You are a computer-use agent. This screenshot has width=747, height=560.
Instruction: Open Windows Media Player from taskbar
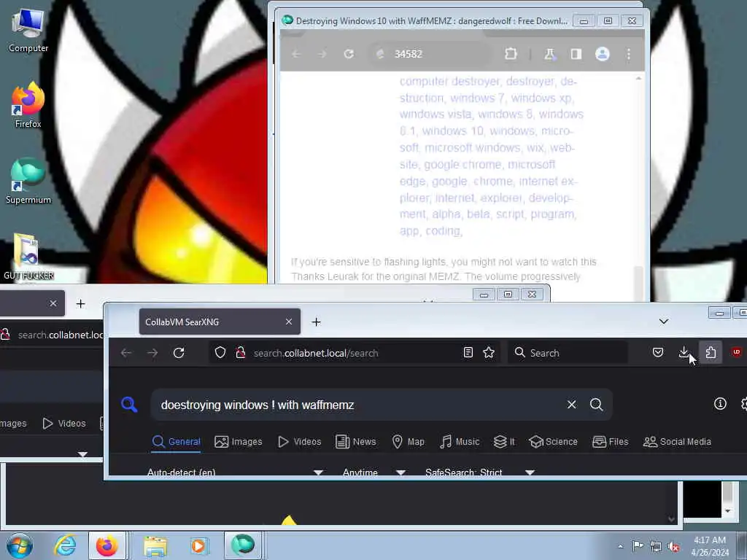pyautogui.click(x=198, y=545)
